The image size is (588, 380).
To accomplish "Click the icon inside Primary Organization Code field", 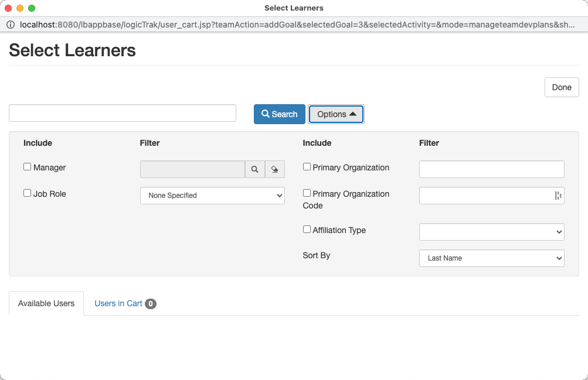I will coord(558,196).
